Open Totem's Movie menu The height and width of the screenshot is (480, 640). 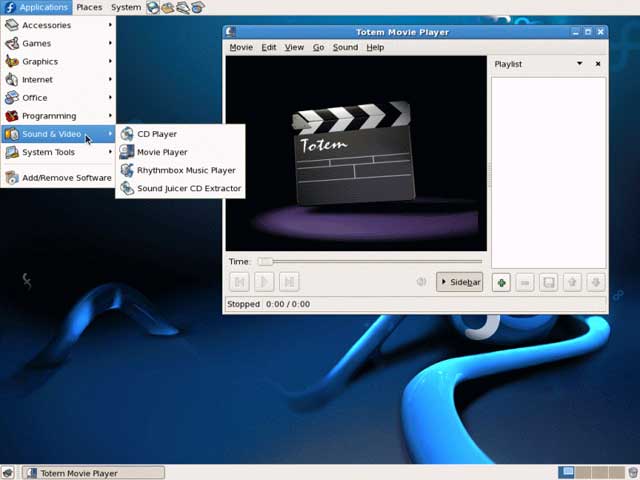pos(241,47)
